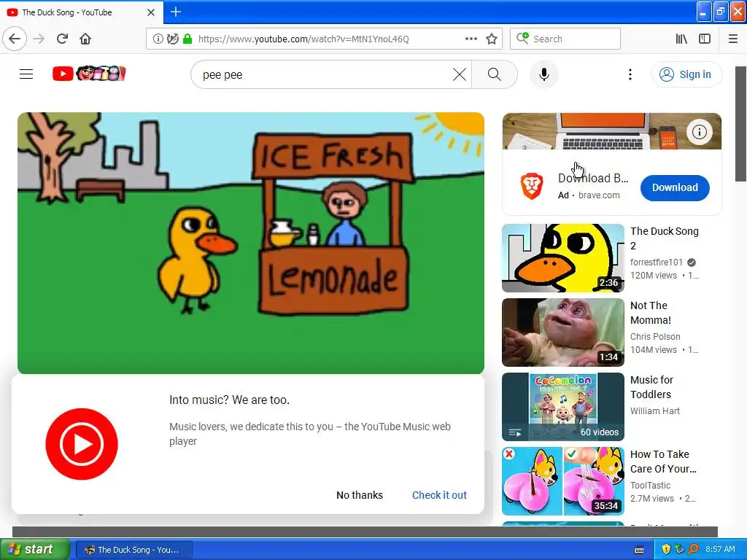Open the Firefox library icon
This screenshot has height=560, width=747.
point(681,39)
